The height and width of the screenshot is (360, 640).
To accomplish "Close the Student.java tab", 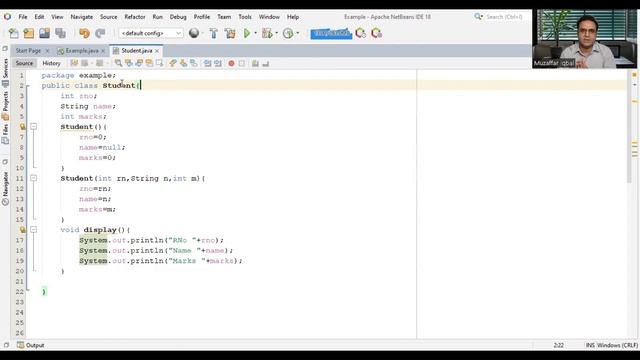I will [x=157, y=51].
